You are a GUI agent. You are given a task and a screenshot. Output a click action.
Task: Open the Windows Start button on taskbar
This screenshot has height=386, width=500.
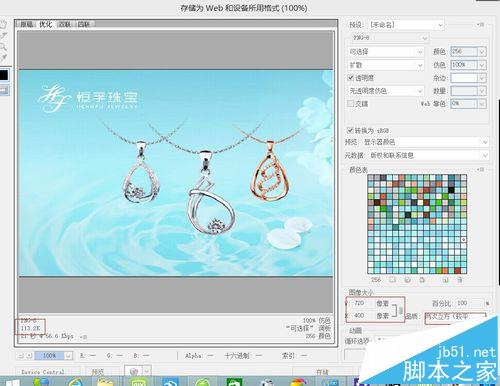(x=13, y=383)
